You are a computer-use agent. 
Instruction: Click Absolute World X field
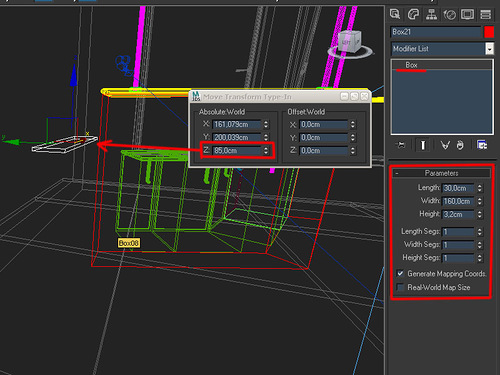coord(237,124)
